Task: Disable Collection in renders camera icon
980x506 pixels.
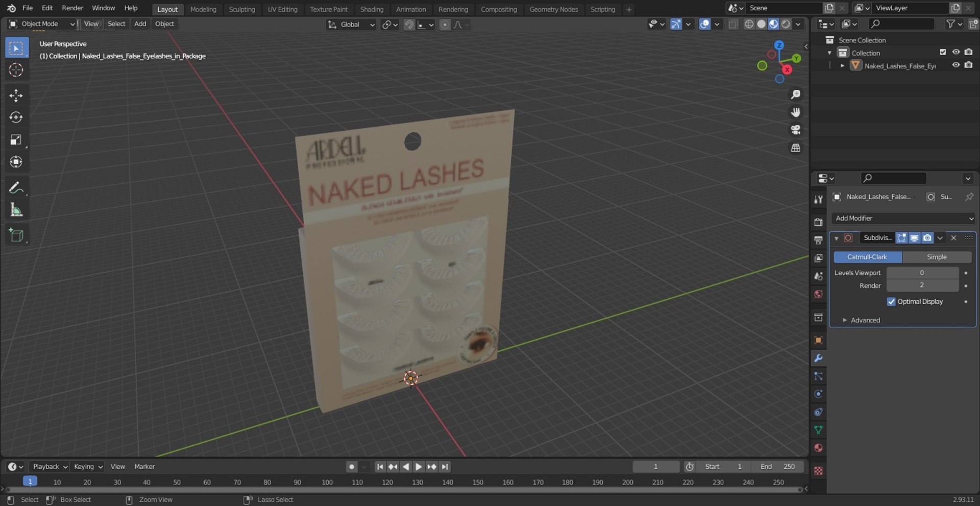Action: click(x=968, y=52)
